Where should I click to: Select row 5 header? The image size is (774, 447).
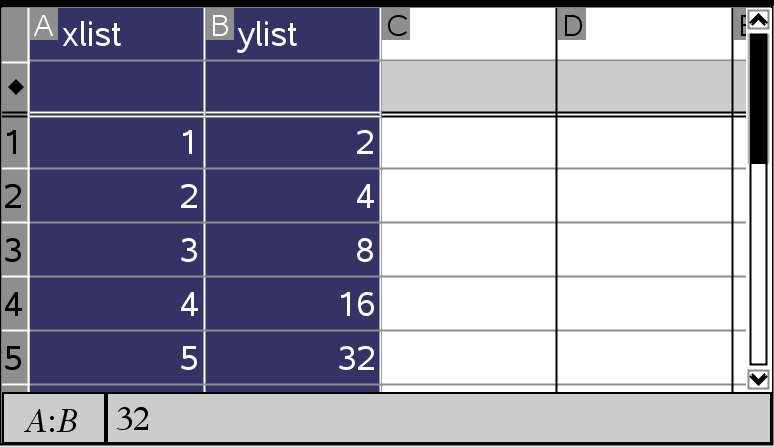(14, 357)
